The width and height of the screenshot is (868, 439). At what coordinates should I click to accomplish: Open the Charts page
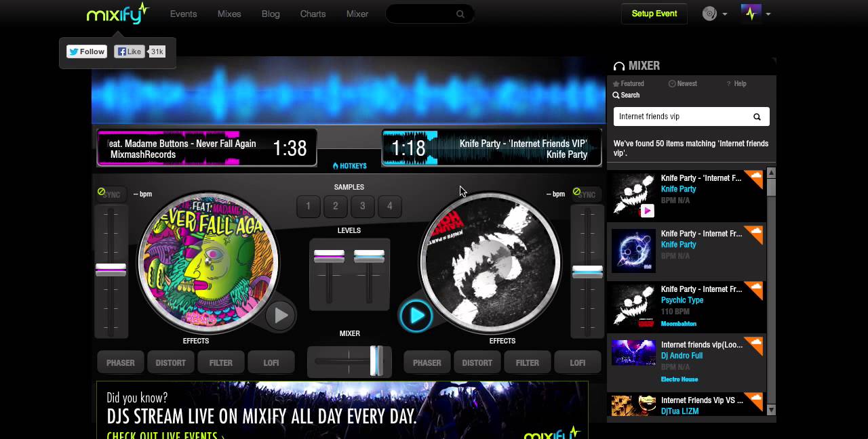click(313, 14)
